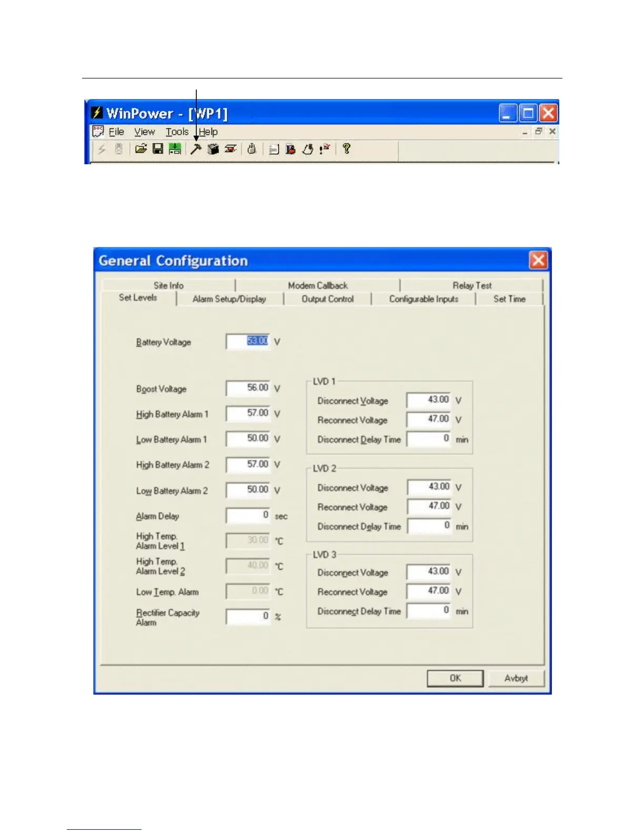Screen dimensions: 644x834
Task: Close the General Configuration dialog
Action: [538, 260]
